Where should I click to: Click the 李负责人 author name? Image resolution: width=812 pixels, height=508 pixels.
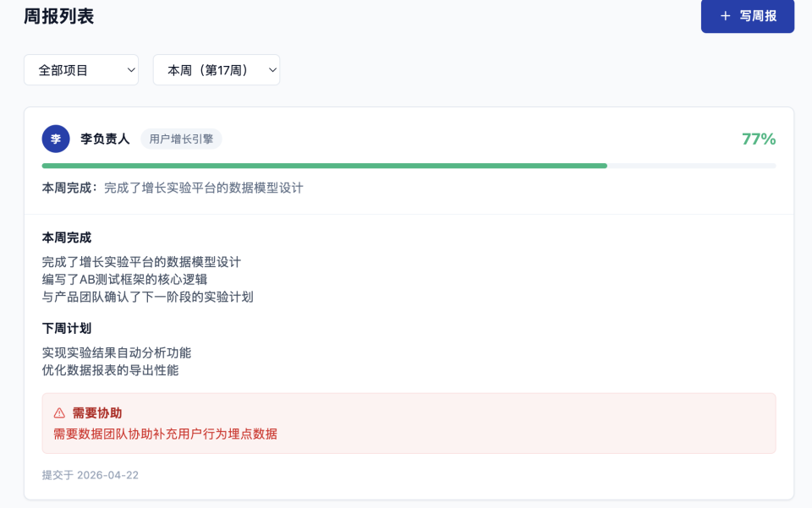pos(106,138)
